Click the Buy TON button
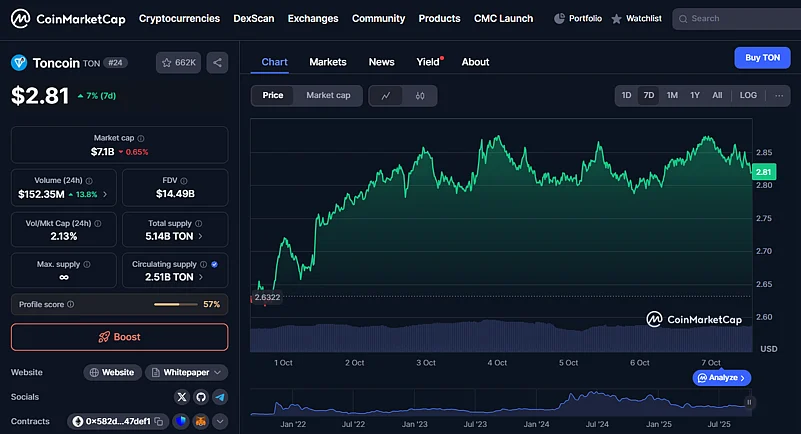 (x=762, y=58)
